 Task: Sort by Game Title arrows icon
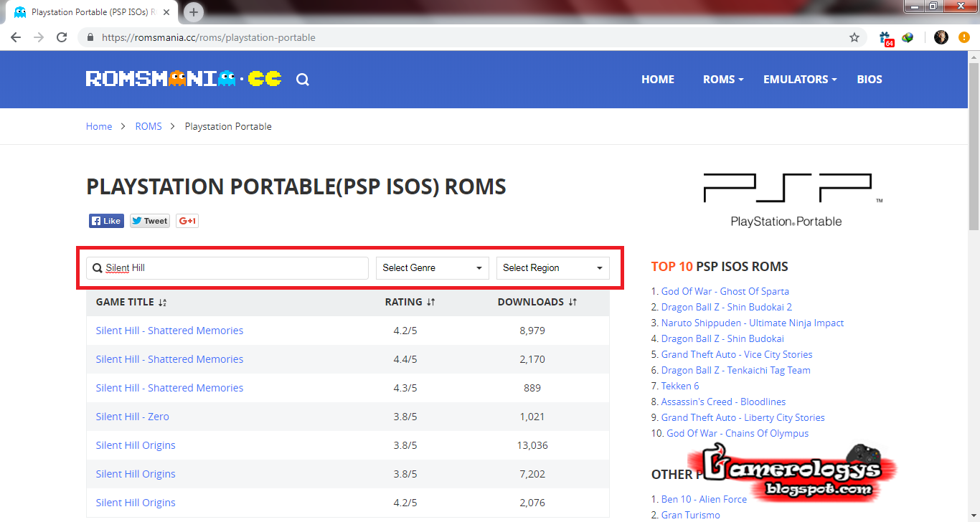pyautogui.click(x=162, y=303)
